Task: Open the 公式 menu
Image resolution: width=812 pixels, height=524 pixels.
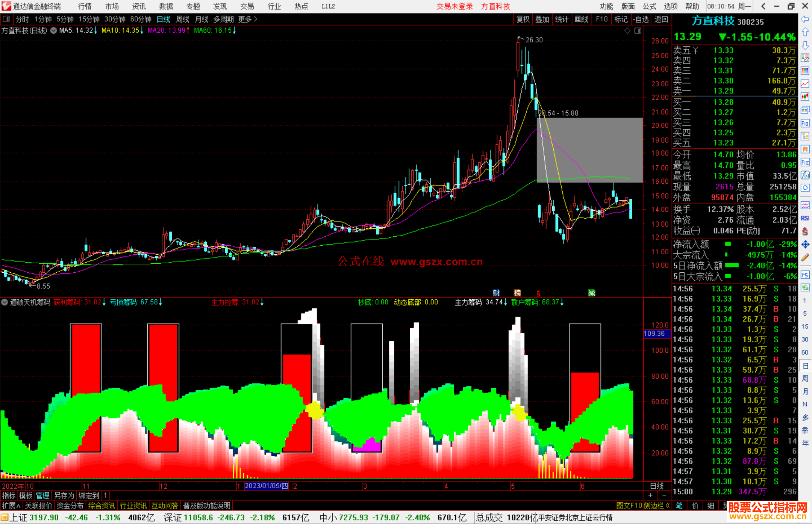Action: coord(649,6)
